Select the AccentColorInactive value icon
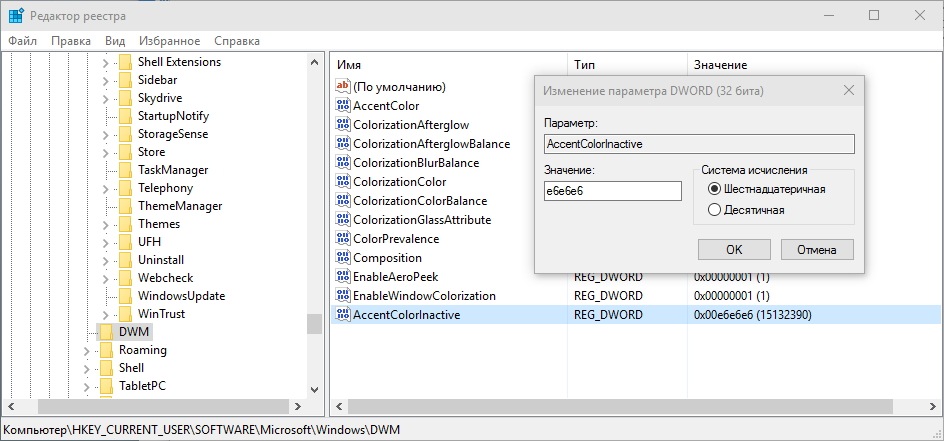944x441 pixels. (343, 314)
